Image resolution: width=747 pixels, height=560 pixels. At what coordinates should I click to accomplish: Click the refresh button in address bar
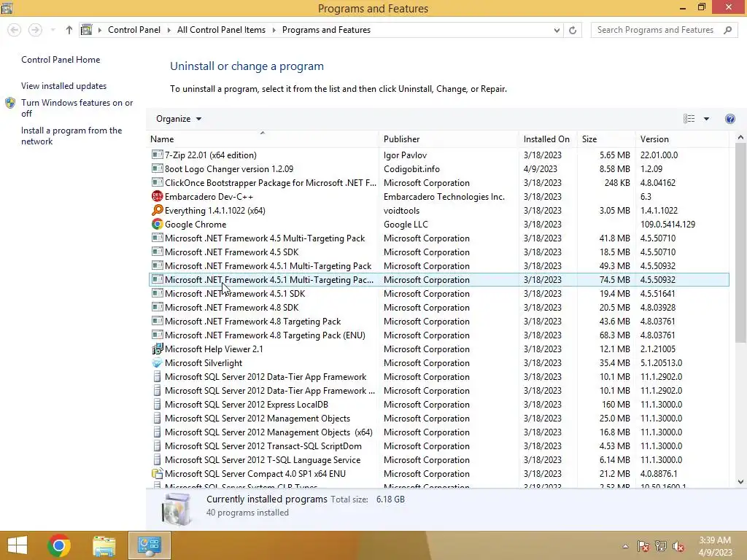(x=573, y=30)
